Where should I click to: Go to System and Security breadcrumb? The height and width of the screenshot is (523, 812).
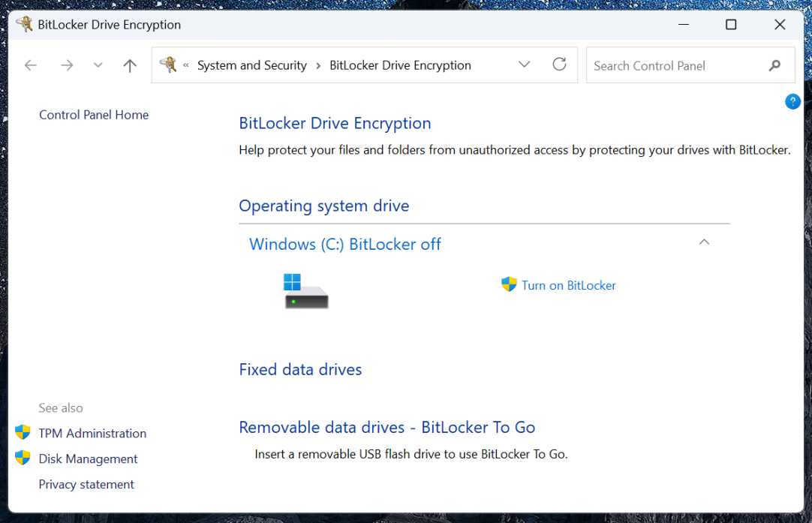click(251, 65)
